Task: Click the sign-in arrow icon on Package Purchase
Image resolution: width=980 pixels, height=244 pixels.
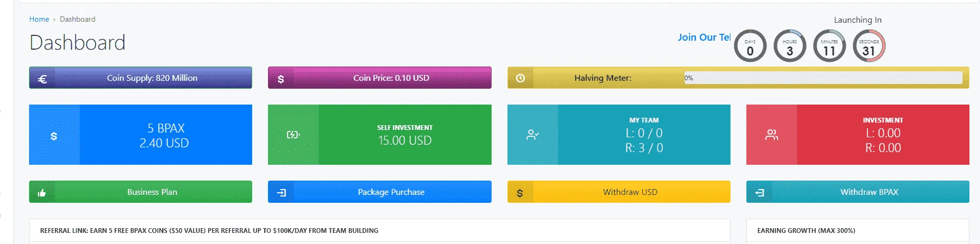Action: point(282,192)
